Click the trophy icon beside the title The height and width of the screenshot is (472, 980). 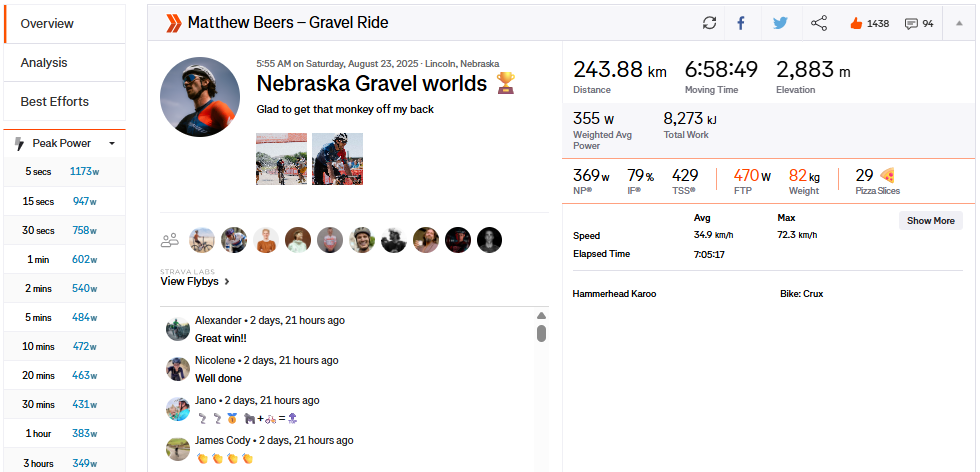(506, 83)
